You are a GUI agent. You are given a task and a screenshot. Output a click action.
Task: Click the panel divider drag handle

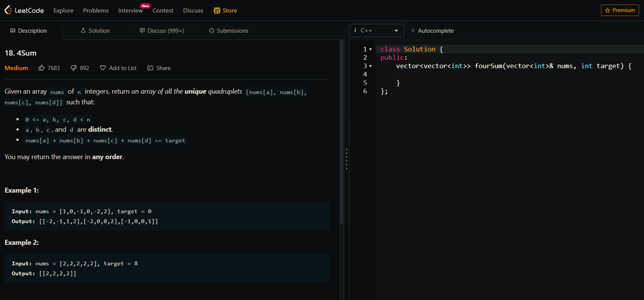pos(346,159)
